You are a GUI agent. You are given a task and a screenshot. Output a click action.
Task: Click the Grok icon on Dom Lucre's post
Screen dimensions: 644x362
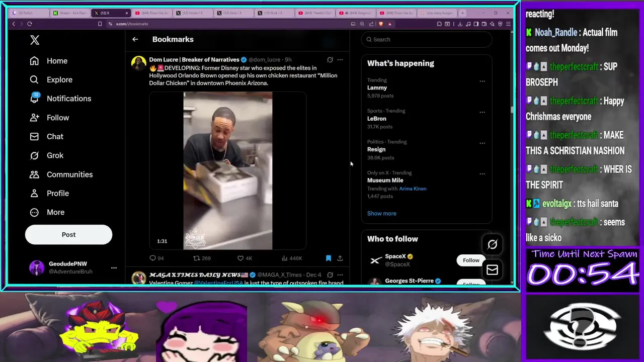pos(330,60)
